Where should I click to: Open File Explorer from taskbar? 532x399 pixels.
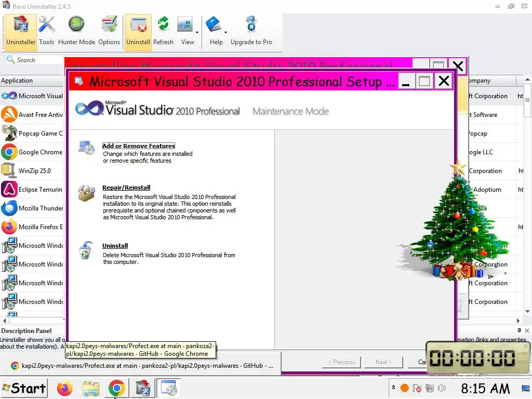(90, 389)
